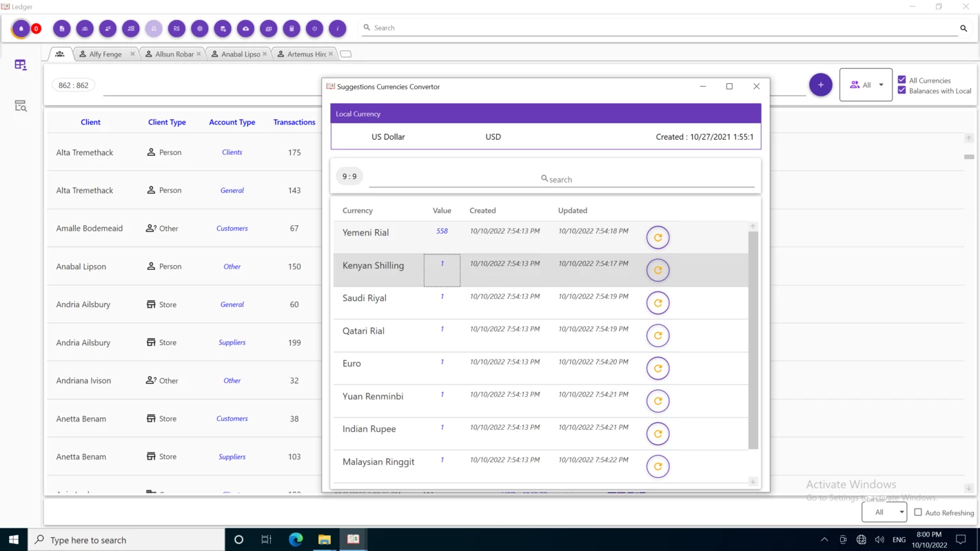Click the Yemeni Rial value 558
This screenshot has height=551, width=980.
442,231
